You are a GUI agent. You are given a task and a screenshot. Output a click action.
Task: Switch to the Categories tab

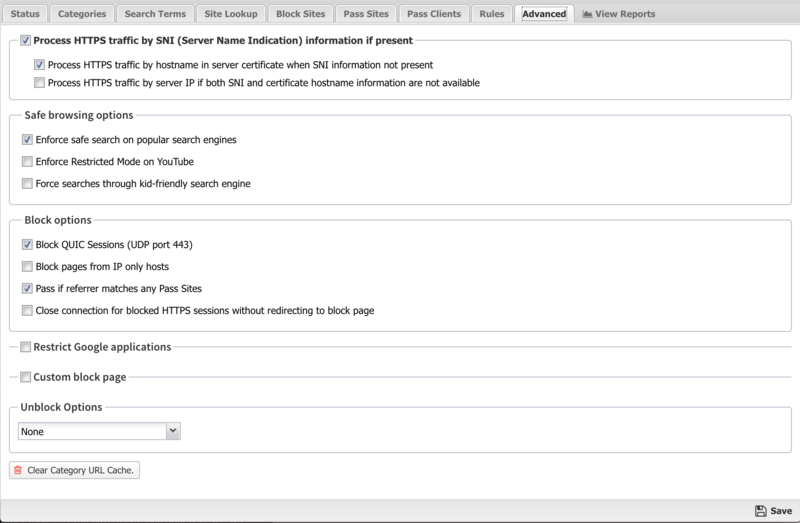[82, 14]
